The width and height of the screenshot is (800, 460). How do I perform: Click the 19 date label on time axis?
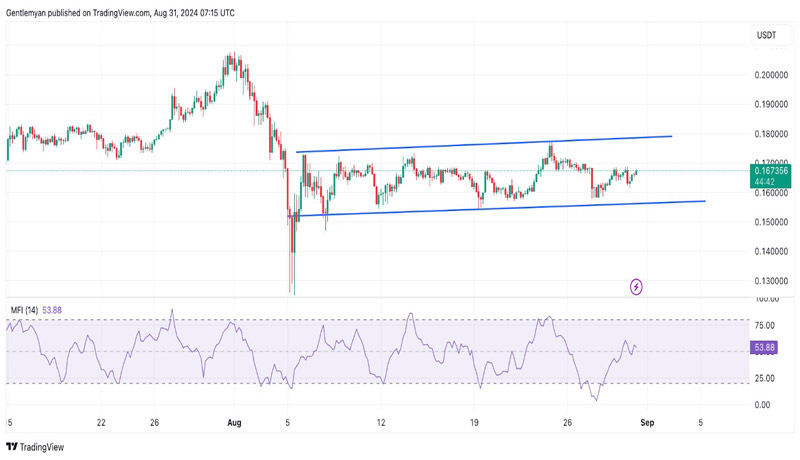474,422
